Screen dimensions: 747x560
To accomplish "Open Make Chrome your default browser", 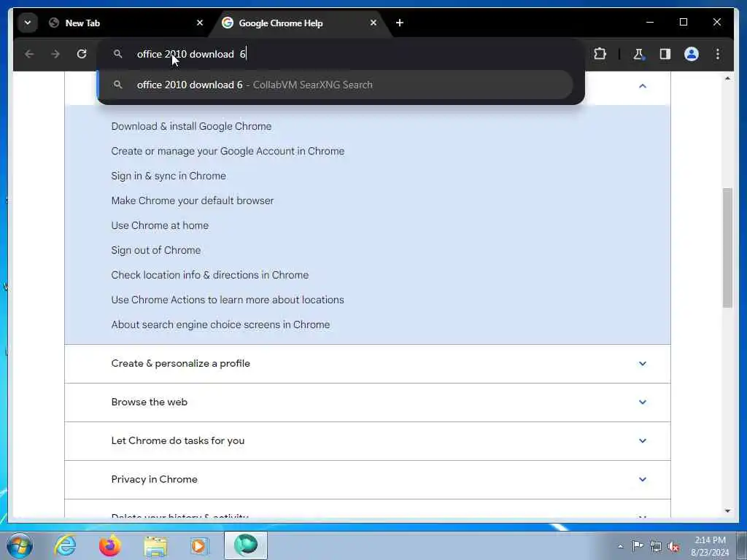I will (193, 201).
